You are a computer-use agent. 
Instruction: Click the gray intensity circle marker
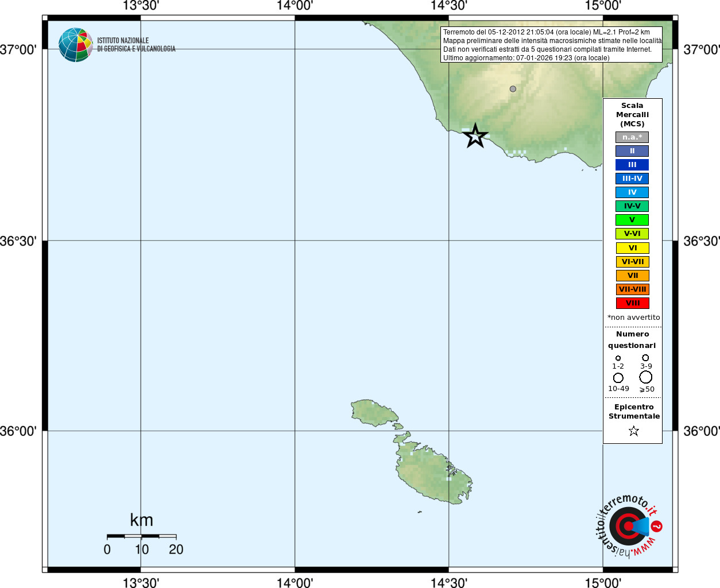pos(513,89)
